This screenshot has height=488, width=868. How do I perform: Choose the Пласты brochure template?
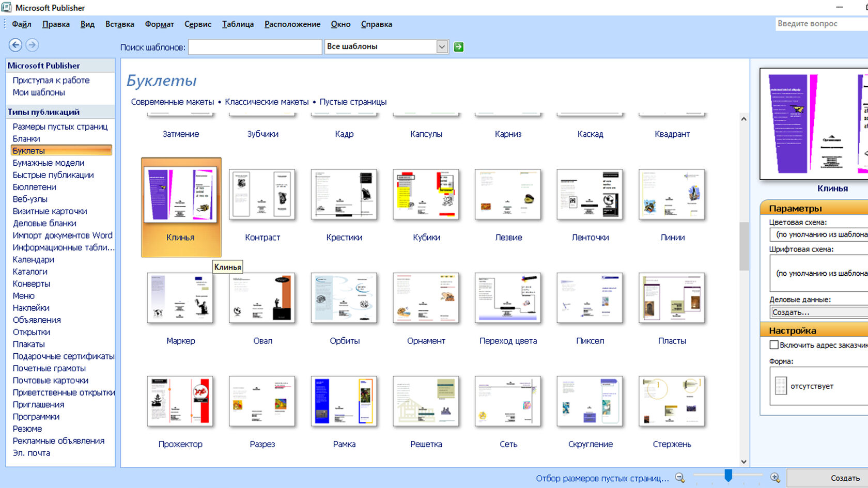pyautogui.click(x=672, y=298)
